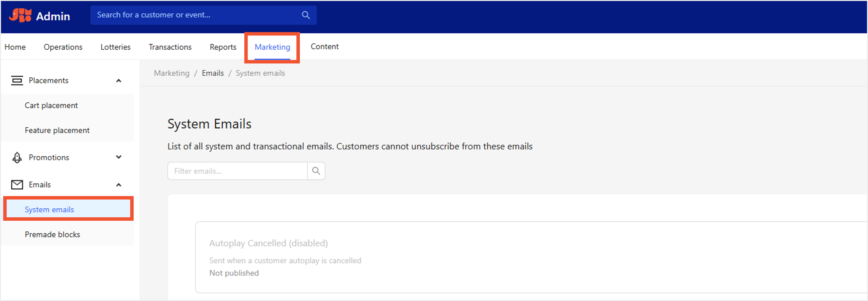Switch to the Operations tab
The image size is (868, 301).
coord(63,47)
